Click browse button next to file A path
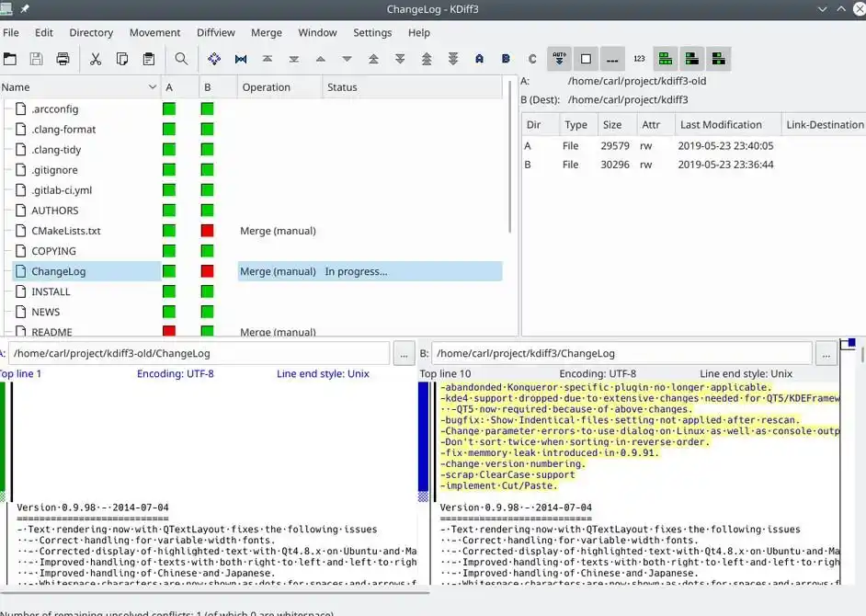Viewport: 866px width, 616px height. (404, 354)
